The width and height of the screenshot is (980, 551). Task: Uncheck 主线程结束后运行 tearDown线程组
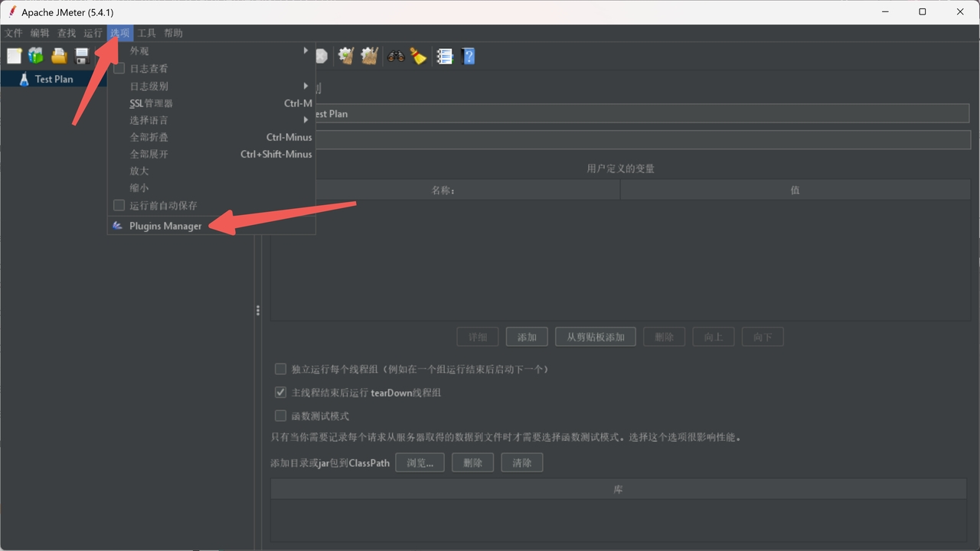(280, 393)
